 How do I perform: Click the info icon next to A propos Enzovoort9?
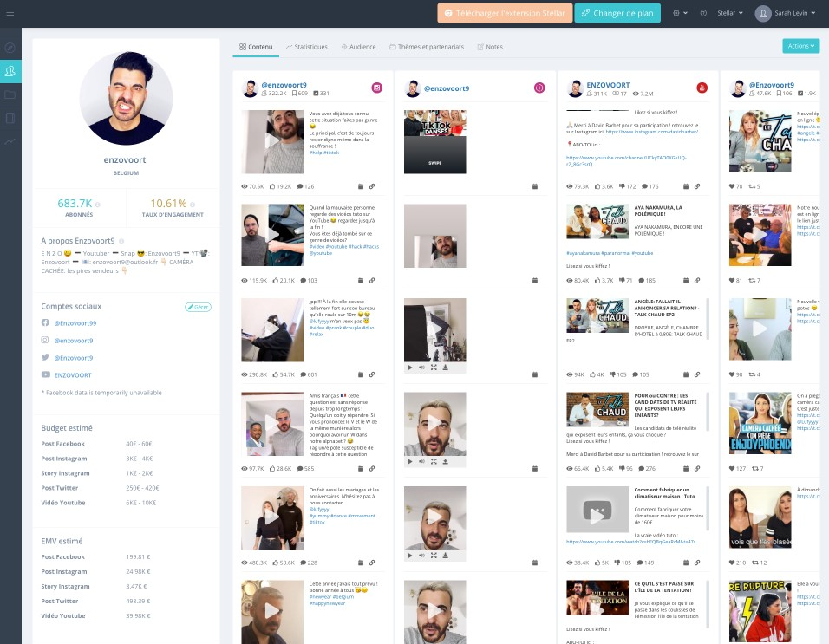pyautogui.click(x=121, y=241)
